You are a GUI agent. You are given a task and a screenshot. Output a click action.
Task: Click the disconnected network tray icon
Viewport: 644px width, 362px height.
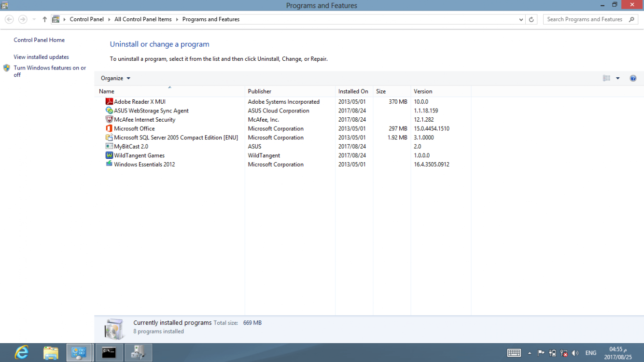tap(564, 353)
